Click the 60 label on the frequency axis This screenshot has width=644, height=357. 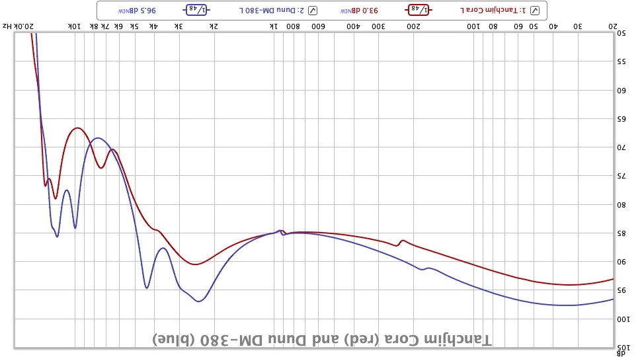tap(518, 26)
